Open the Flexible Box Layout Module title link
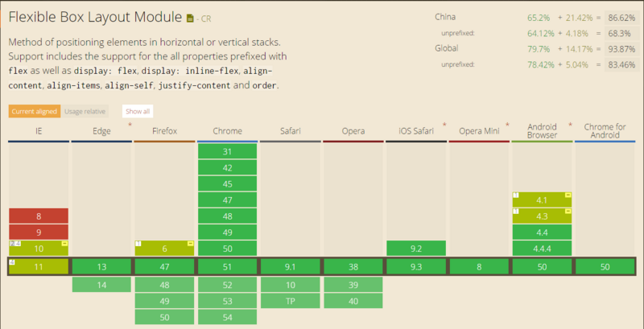The image size is (644, 329). coord(95,17)
